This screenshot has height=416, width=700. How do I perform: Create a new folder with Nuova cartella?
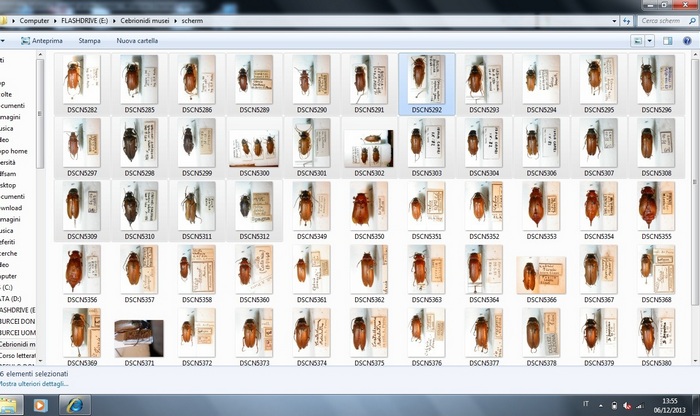point(137,41)
